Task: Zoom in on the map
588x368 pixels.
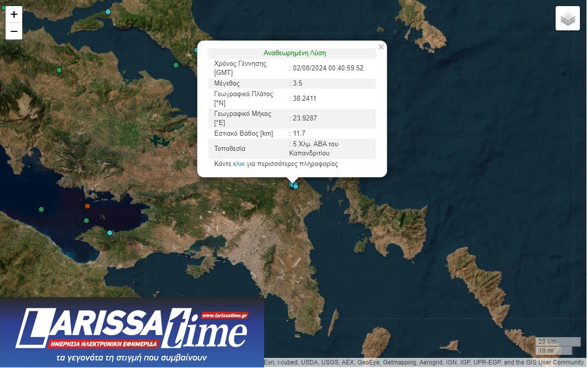Action: coord(14,15)
